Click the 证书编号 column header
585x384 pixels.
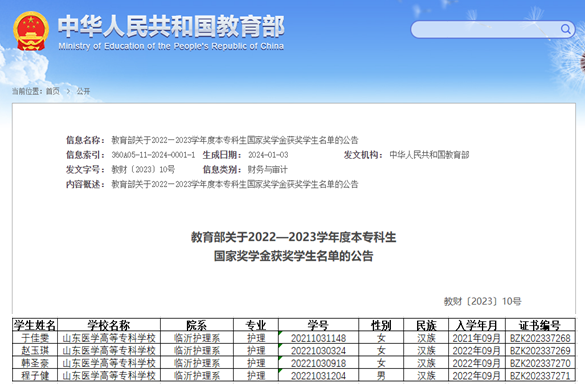[540, 325]
